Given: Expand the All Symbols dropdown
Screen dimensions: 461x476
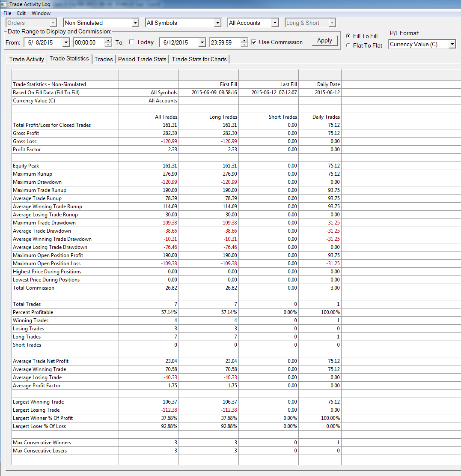Looking at the screenshot, I should (x=217, y=23).
